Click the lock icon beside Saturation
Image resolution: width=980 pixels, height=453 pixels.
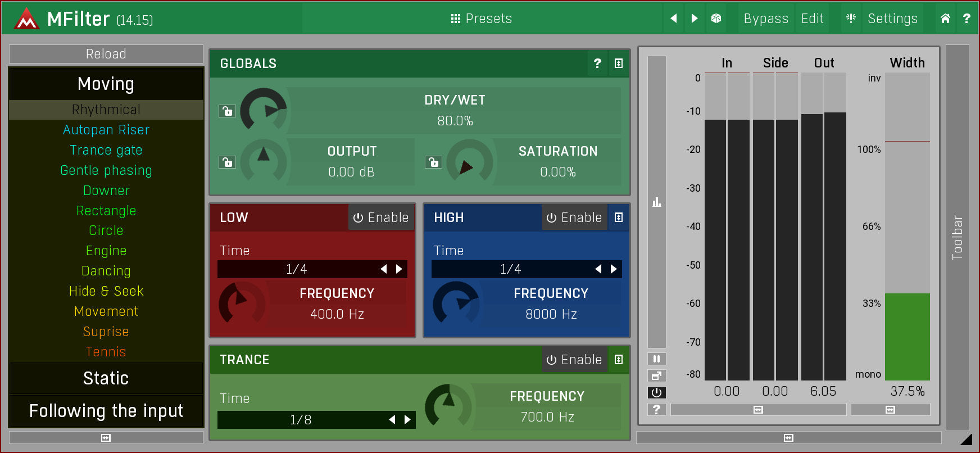pos(433,162)
